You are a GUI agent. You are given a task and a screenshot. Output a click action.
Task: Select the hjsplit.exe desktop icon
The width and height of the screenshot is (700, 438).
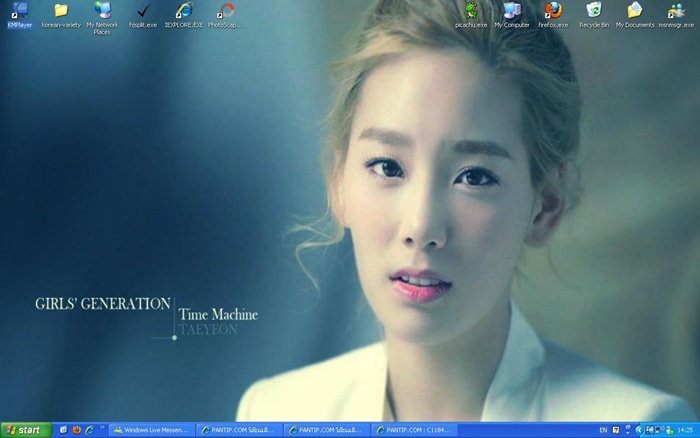pos(143,15)
